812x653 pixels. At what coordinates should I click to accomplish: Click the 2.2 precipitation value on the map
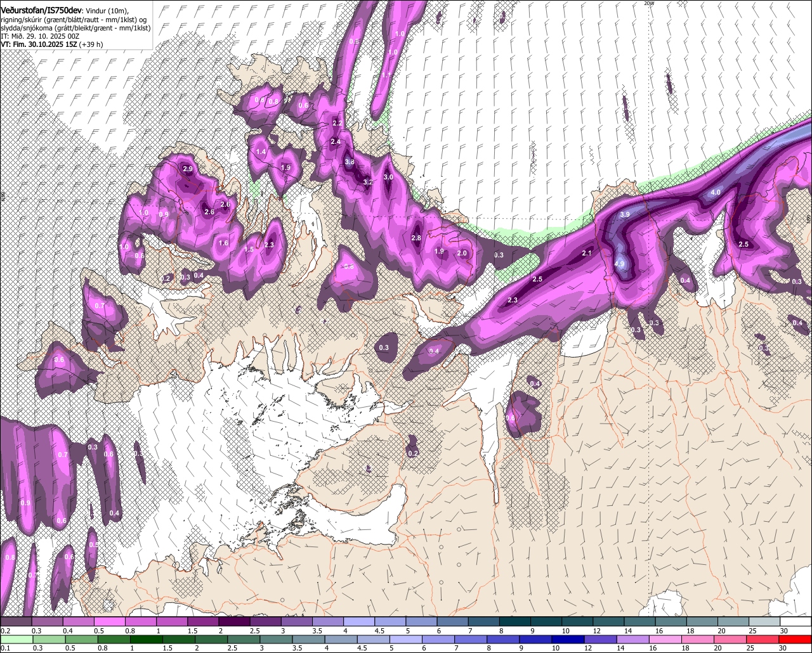coord(337,123)
